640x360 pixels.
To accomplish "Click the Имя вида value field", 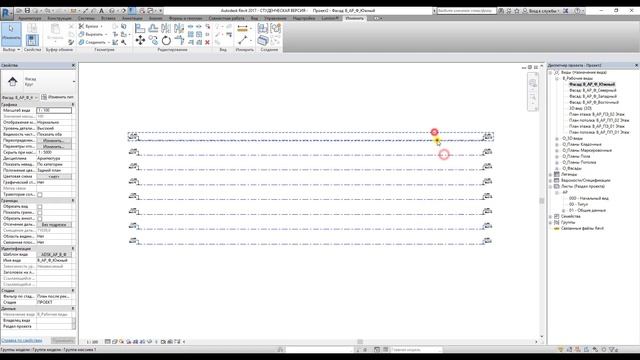I will point(54,260).
